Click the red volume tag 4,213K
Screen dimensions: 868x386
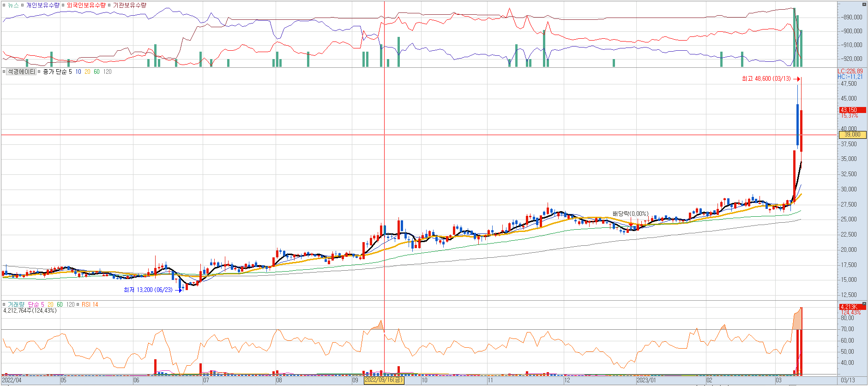coord(852,307)
